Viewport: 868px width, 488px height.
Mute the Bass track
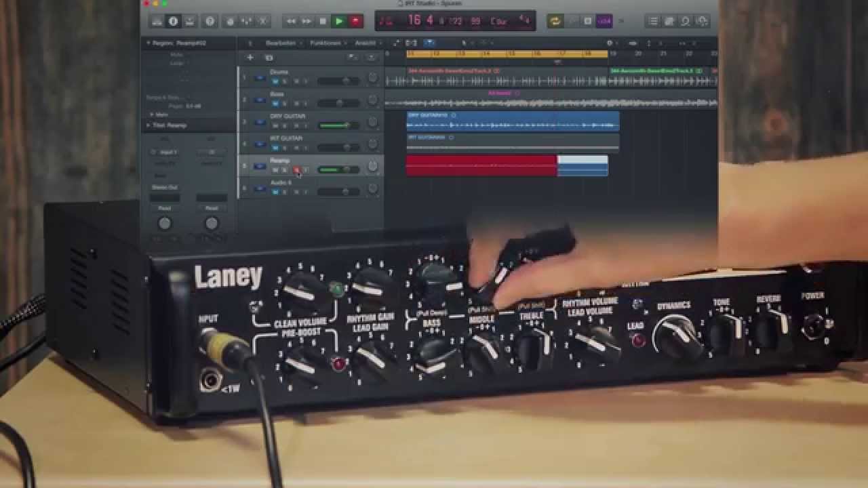point(275,104)
